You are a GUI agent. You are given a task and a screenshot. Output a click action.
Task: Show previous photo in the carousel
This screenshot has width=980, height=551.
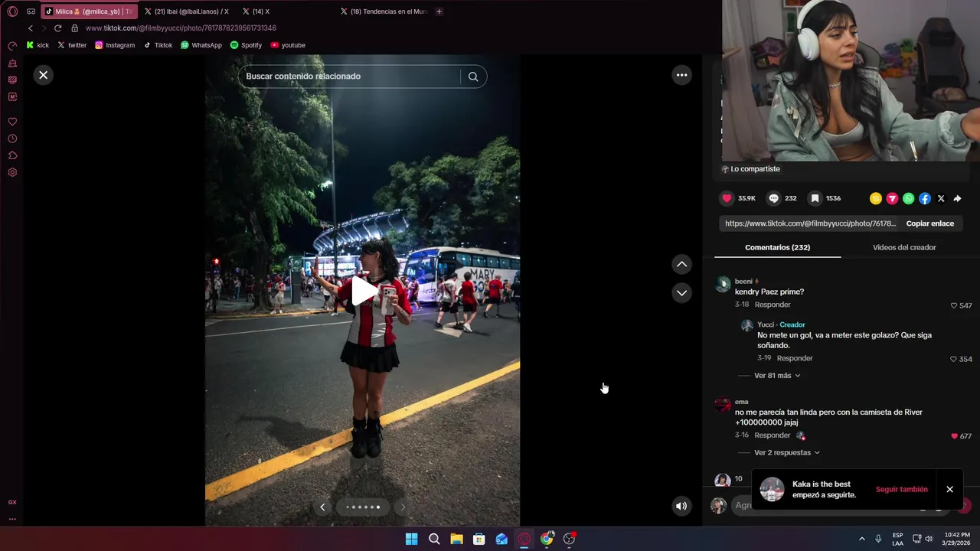[322, 507]
